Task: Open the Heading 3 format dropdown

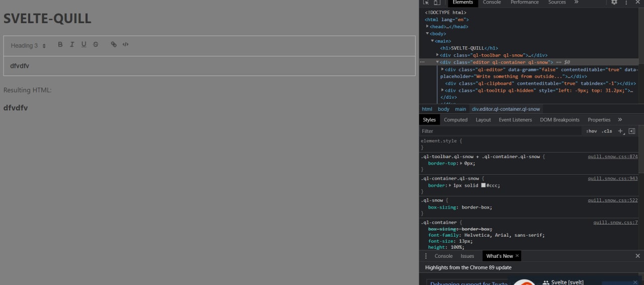Action: coord(28,45)
